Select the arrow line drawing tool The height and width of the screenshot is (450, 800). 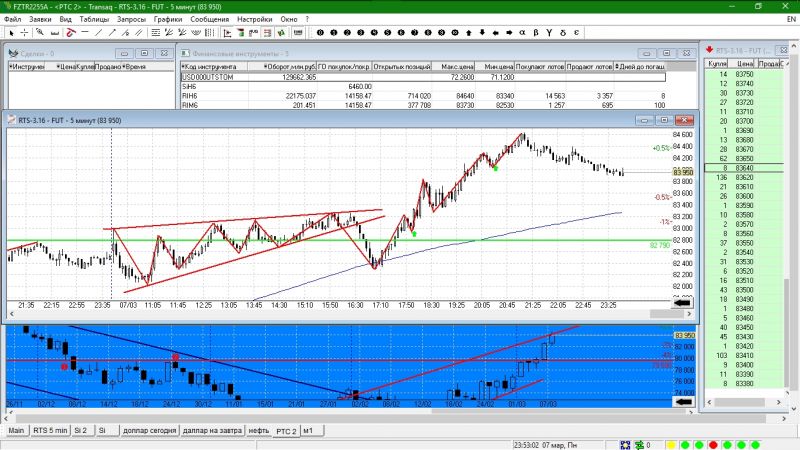click(112, 33)
